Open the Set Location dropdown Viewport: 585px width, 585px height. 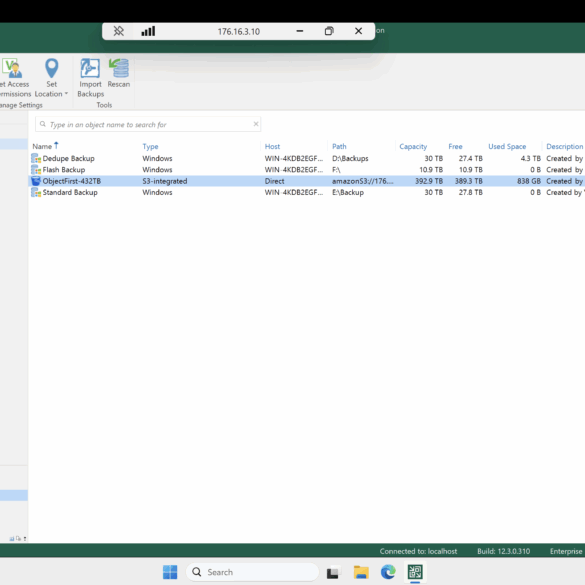pos(51,78)
